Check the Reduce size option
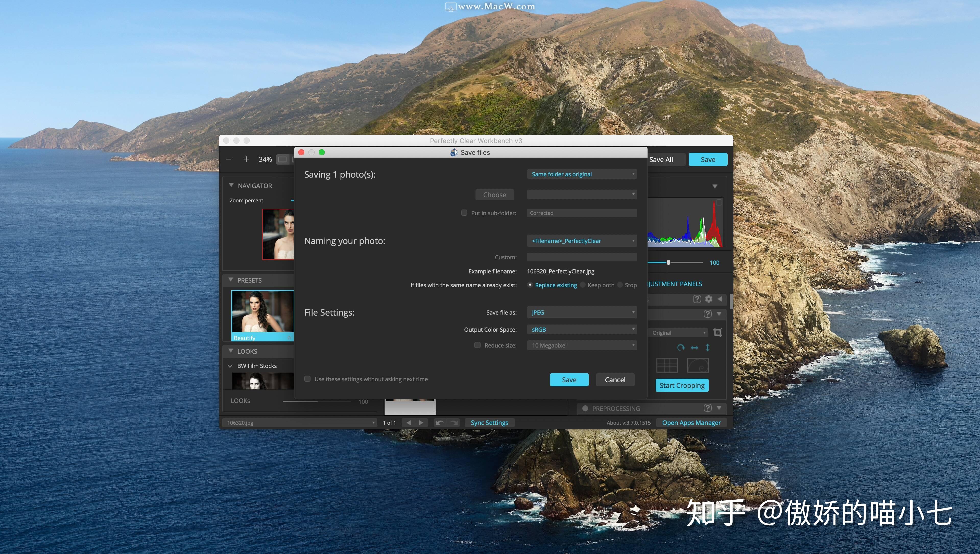The width and height of the screenshot is (980, 554). pyautogui.click(x=477, y=345)
